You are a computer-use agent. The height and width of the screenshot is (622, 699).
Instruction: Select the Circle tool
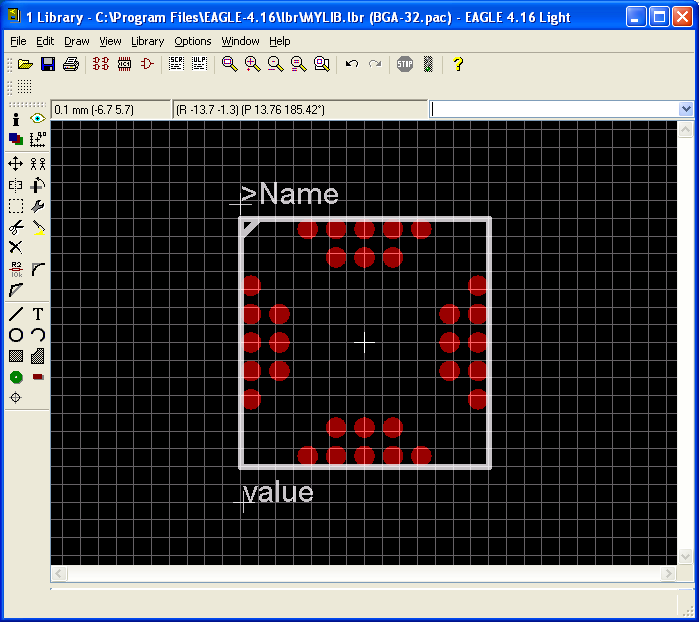pos(16,335)
